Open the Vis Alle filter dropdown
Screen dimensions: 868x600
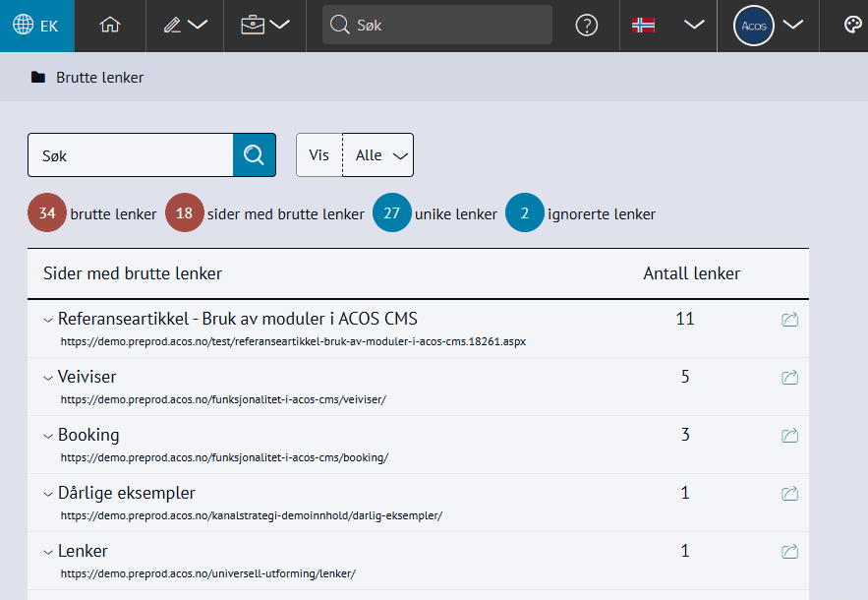(x=377, y=155)
